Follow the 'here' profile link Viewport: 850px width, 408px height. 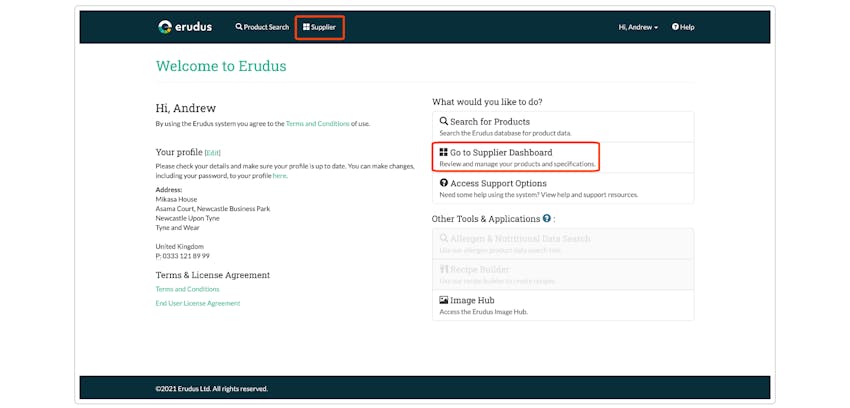[x=279, y=176]
